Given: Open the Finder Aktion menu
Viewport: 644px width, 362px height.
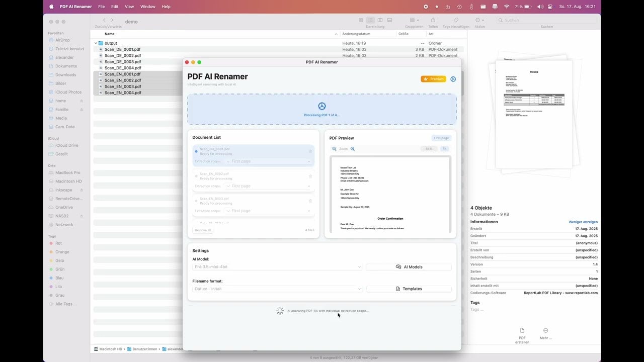Looking at the screenshot, I should point(480,20).
